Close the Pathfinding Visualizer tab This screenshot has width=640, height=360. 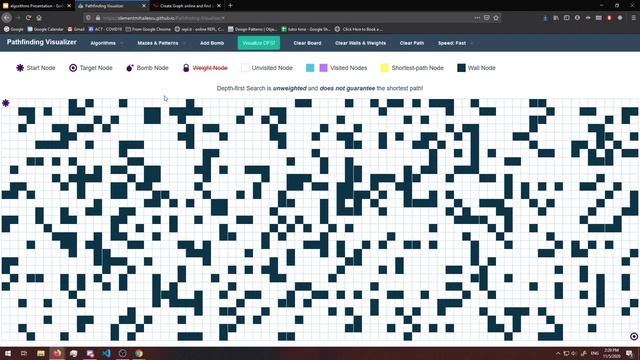(x=144, y=6)
